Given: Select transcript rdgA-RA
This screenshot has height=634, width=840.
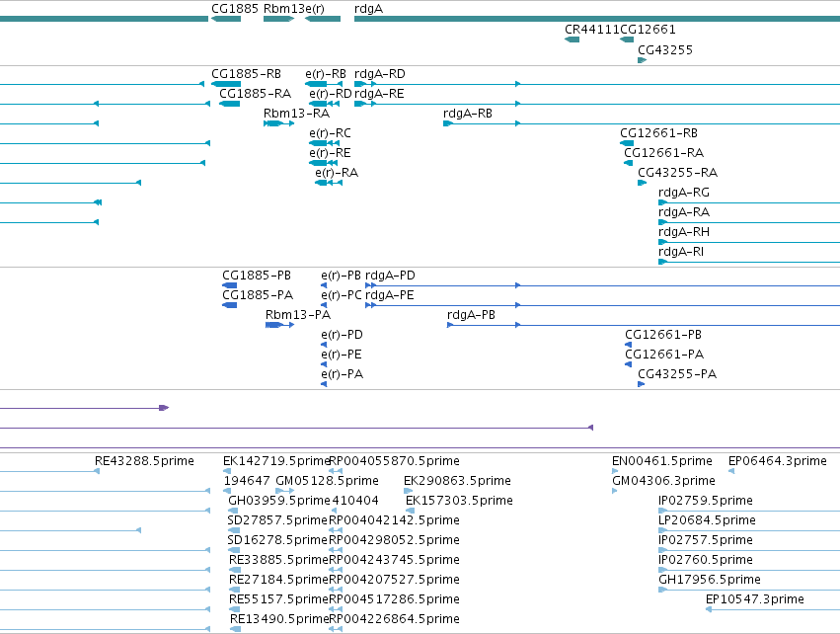Looking at the screenshot, I should pyautogui.click(x=684, y=212).
